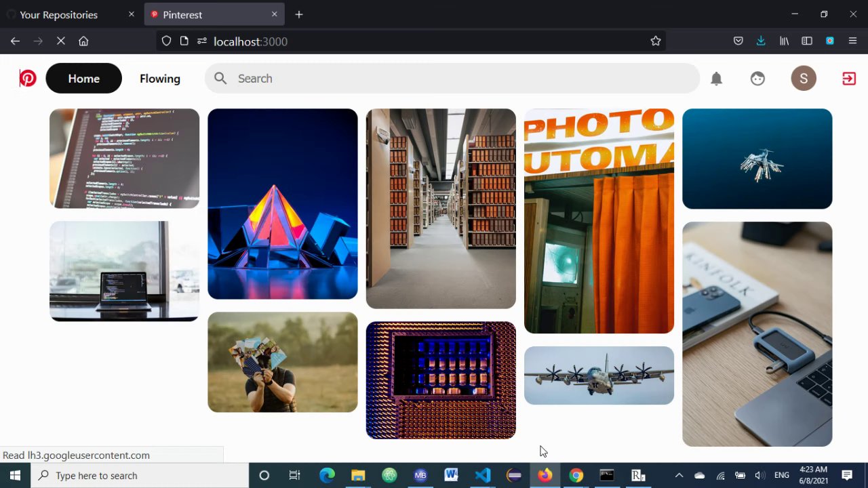Open the keys on blue pin
Viewport: 868px width, 488px height.
coord(757,159)
